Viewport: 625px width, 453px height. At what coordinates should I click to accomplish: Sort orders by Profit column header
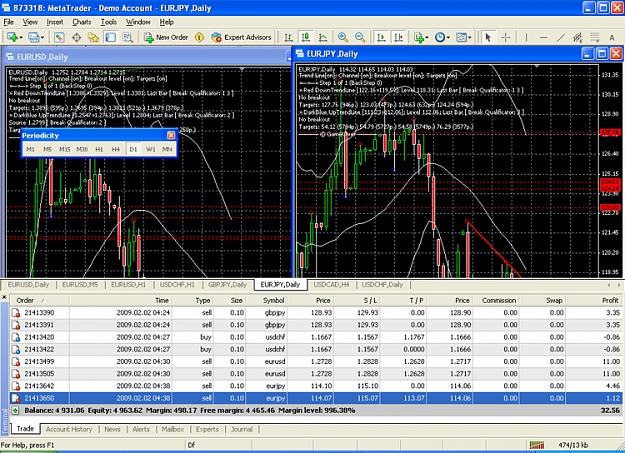(x=595, y=300)
